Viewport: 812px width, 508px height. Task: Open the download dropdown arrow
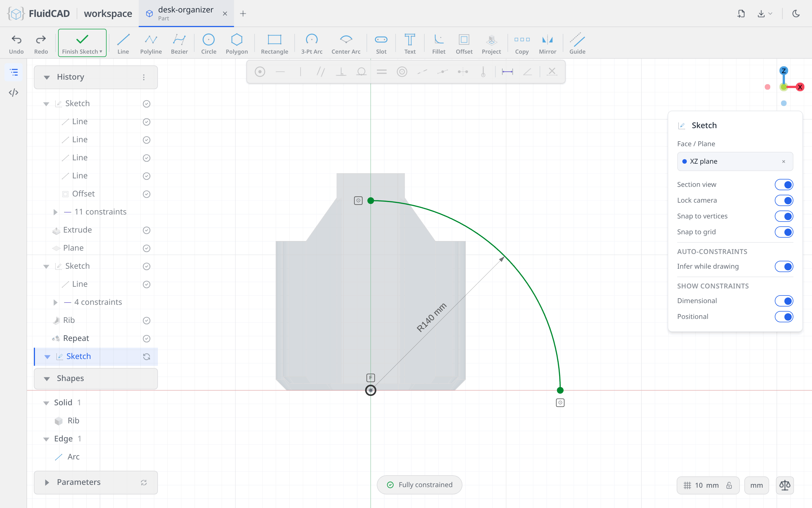tap(770, 14)
